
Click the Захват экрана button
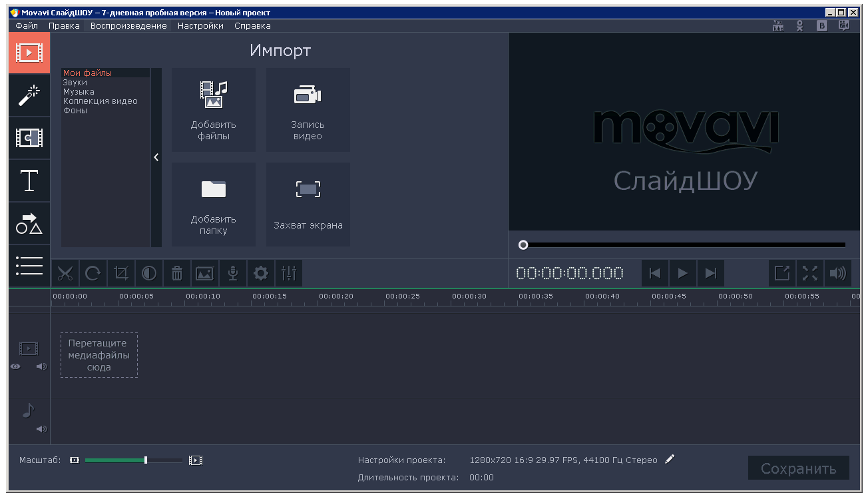click(x=308, y=205)
